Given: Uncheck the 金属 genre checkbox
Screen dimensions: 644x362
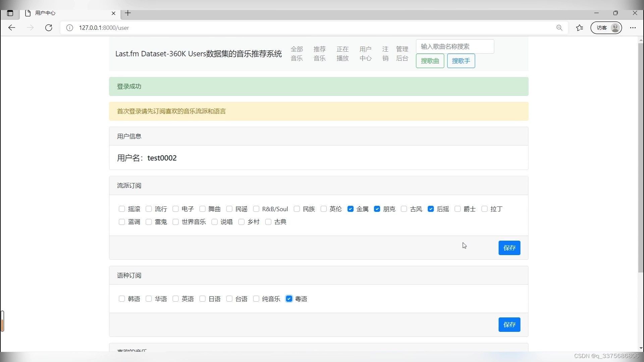Looking at the screenshot, I should tap(350, 209).
